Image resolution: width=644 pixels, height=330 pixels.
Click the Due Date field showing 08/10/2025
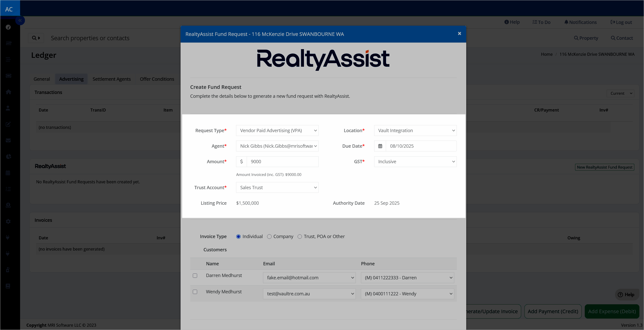pyautogui.click(x=421, y=146)
